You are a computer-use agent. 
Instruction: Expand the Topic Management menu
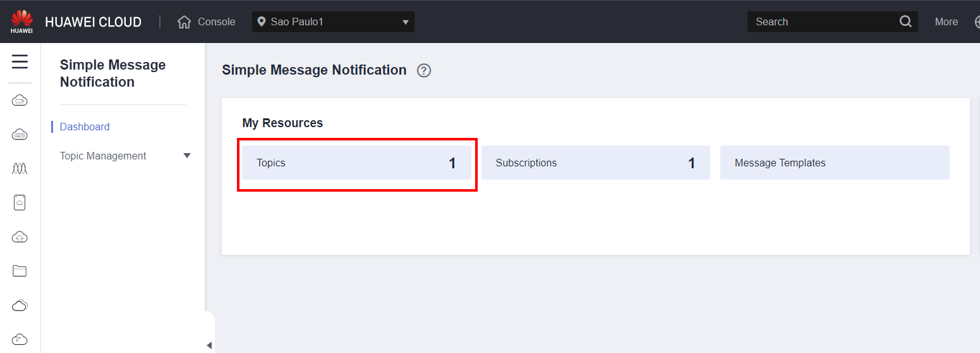pos(186,156)
